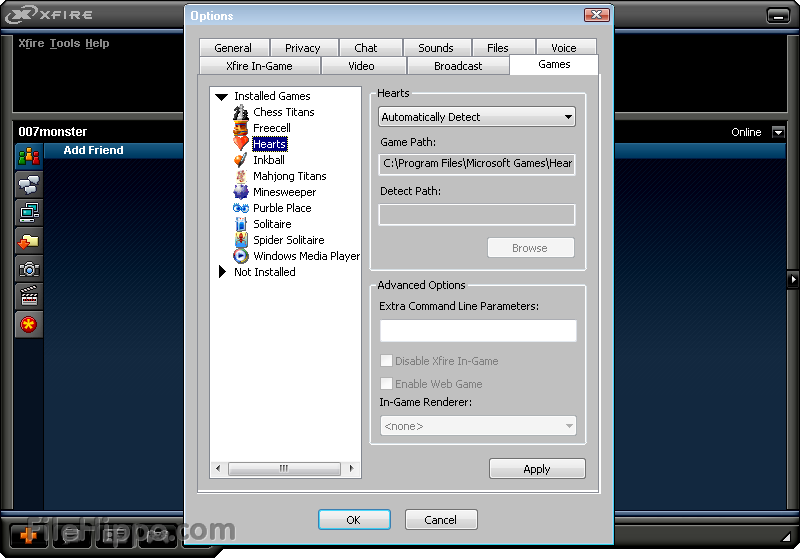This screenshot has height=558, width=800.
Task: Switch to the Broadcast tab
Action: point(458,66)
